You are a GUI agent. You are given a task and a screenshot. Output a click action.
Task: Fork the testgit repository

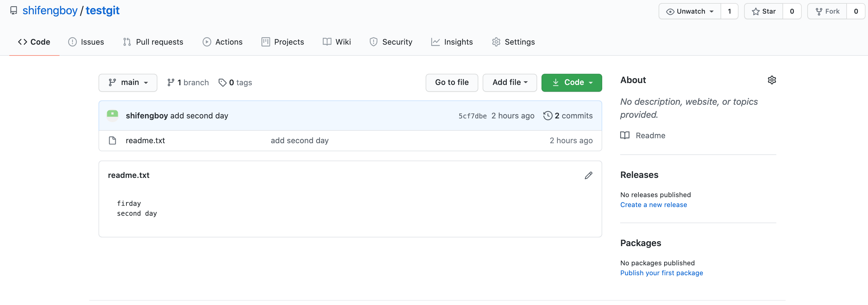pos(827,11)
